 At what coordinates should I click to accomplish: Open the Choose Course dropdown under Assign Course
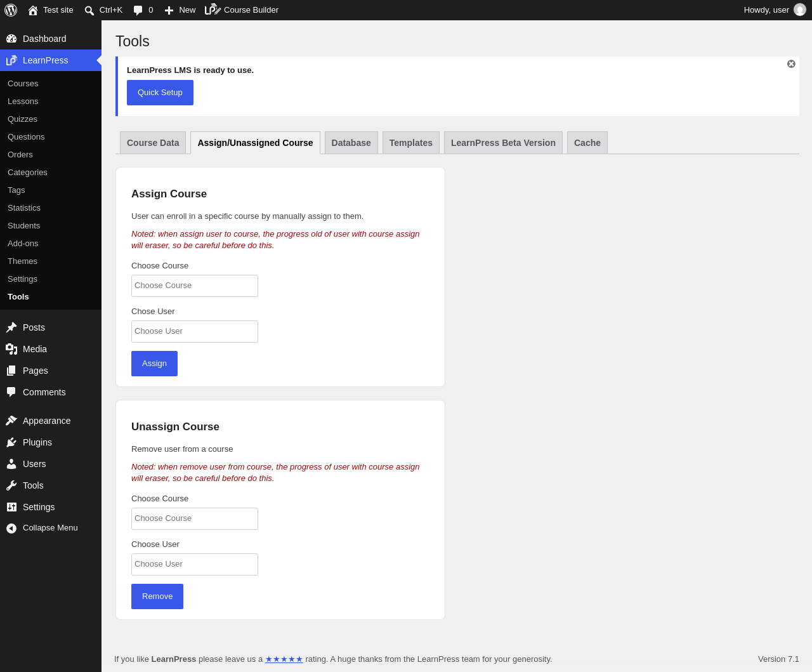[x=195, y=286]
